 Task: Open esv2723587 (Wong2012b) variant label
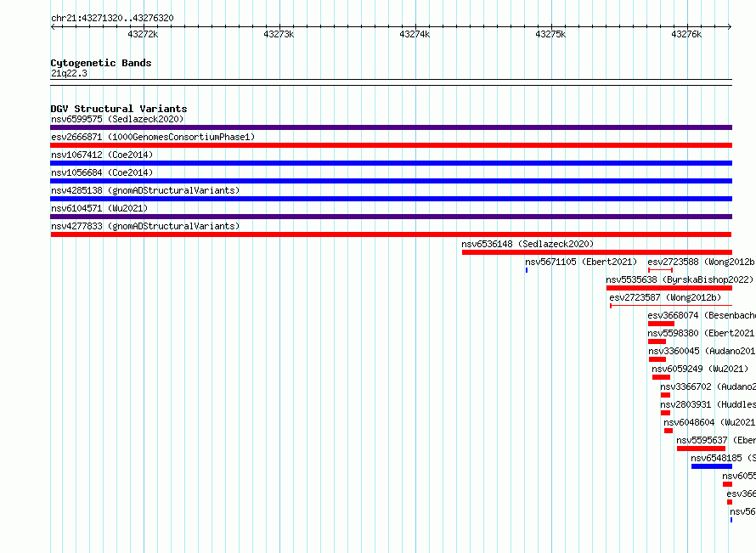pyautogui.click(x=665, y=297)
